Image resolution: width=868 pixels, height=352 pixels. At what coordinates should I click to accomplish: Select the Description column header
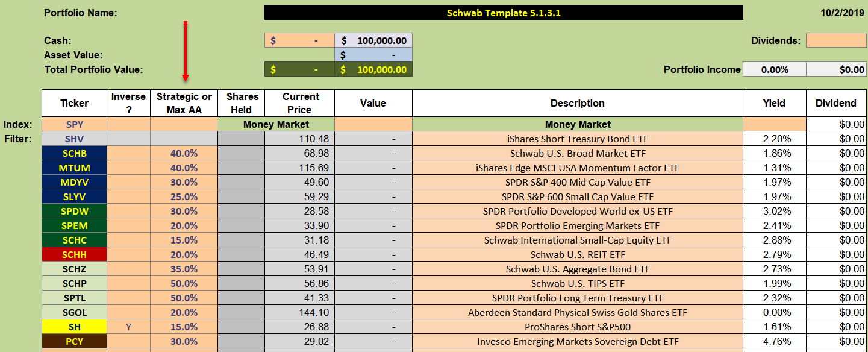click(577, 103)
